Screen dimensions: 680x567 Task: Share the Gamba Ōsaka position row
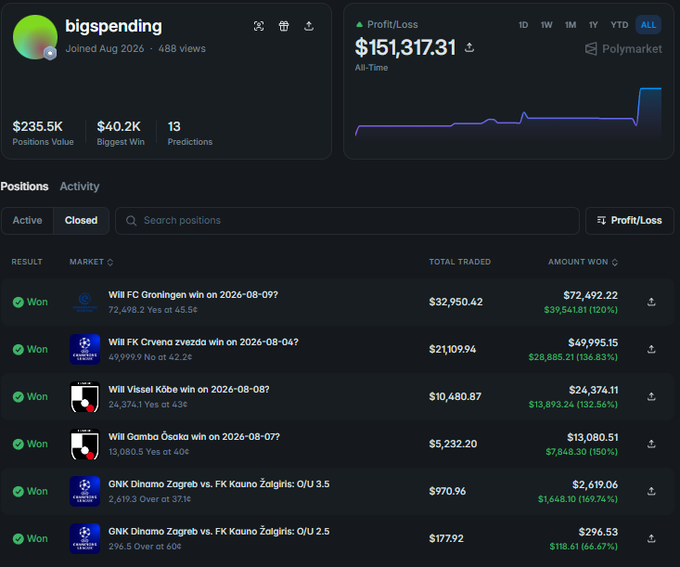[651, 444]
